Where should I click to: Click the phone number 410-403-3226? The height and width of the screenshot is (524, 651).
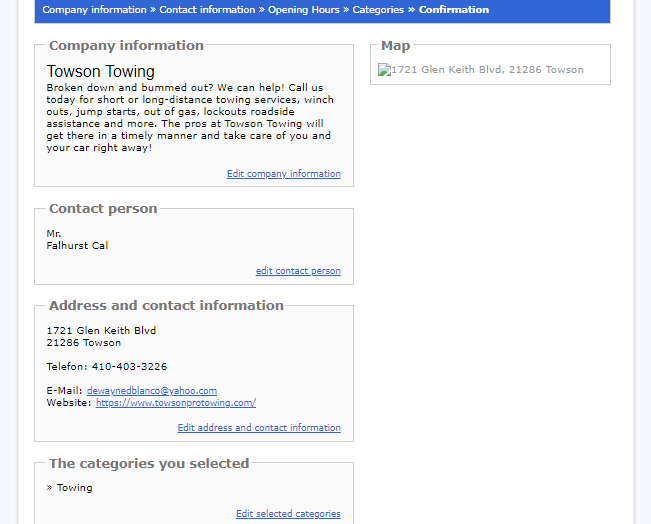click(x=129, y=367)
